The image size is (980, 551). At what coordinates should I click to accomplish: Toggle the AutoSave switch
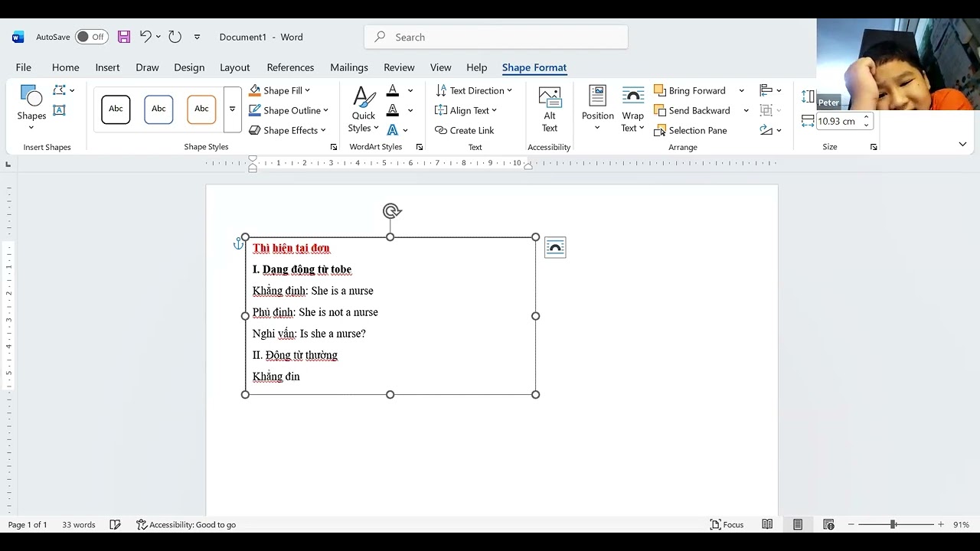click(91, 37)
